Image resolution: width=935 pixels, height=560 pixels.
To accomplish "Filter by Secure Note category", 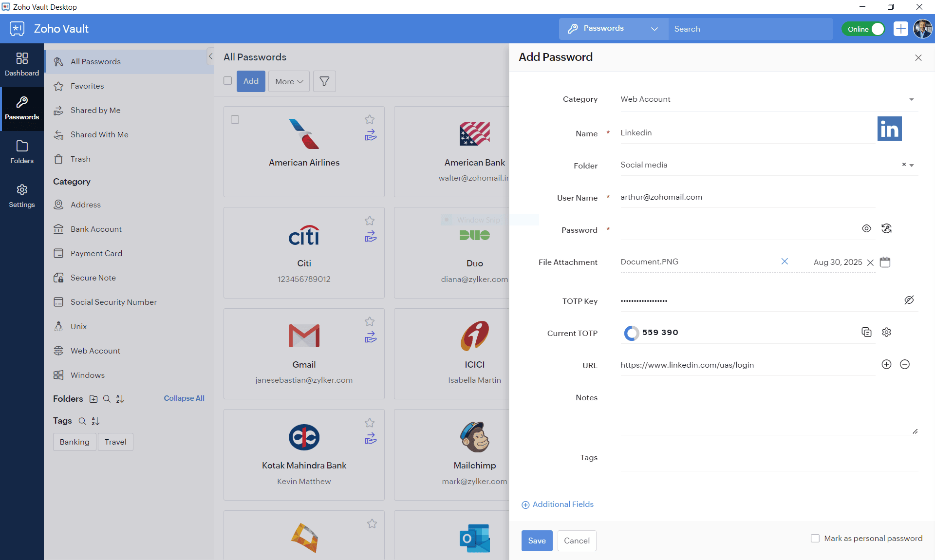I will [x=129, y=278].
